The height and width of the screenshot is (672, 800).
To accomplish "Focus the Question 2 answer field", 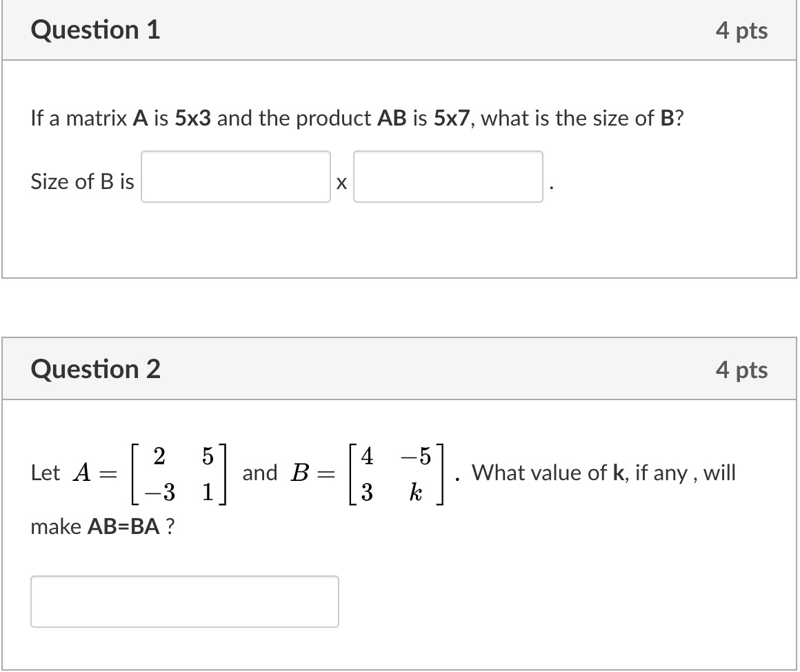I will pos(185,602).
